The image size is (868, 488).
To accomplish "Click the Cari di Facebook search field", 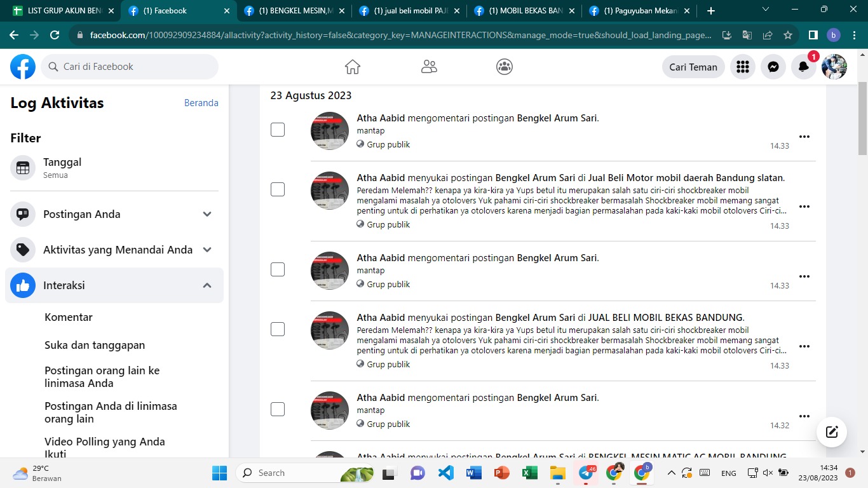I will pyautogui.click(x=130, y=67).
